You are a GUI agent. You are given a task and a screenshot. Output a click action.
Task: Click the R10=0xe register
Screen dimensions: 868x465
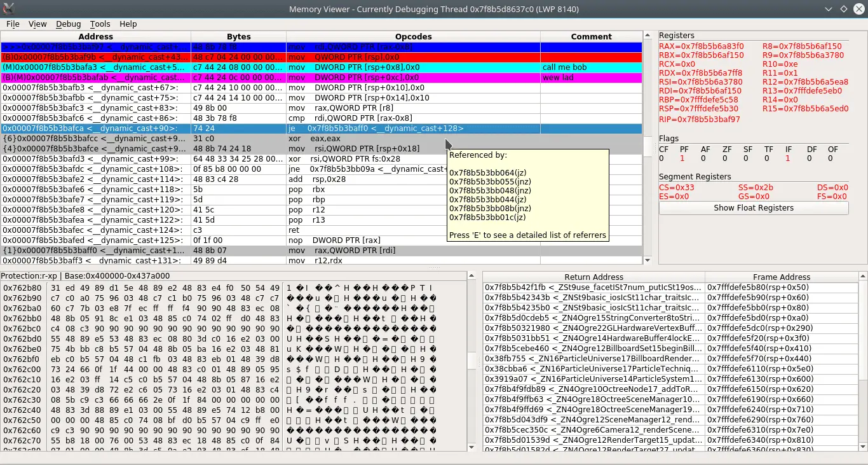point(780,64)
